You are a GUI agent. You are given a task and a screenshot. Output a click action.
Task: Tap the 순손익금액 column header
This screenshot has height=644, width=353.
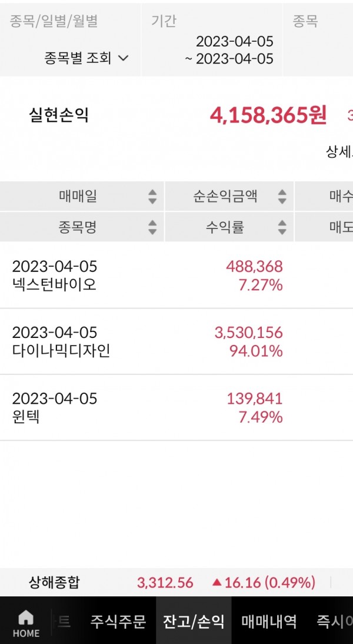point(225,197)
